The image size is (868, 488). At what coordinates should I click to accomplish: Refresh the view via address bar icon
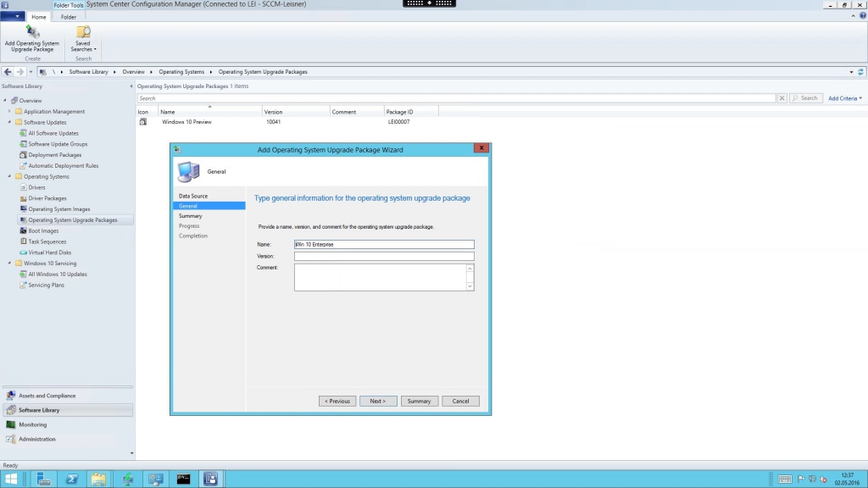click(861, 72)
